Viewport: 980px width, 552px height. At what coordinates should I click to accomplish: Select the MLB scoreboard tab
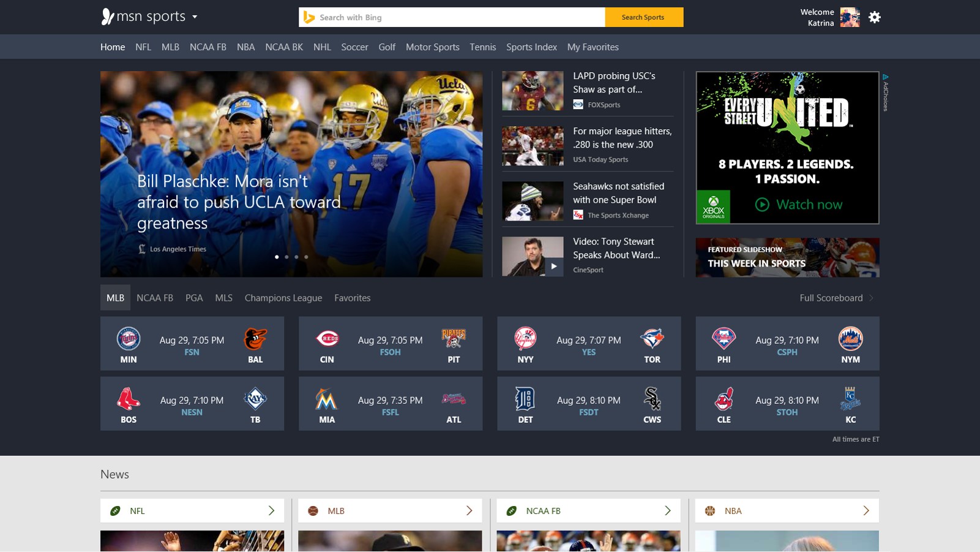pos(115,298)
